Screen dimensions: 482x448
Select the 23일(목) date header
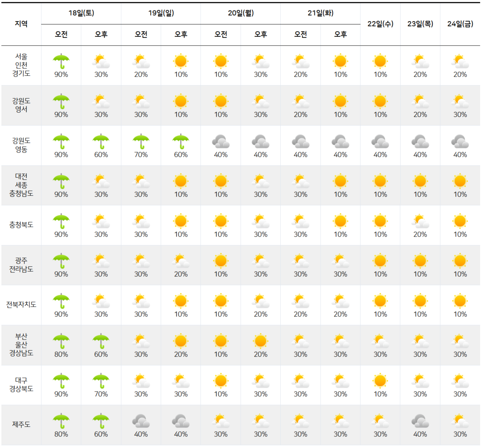(x=420, y=24)
